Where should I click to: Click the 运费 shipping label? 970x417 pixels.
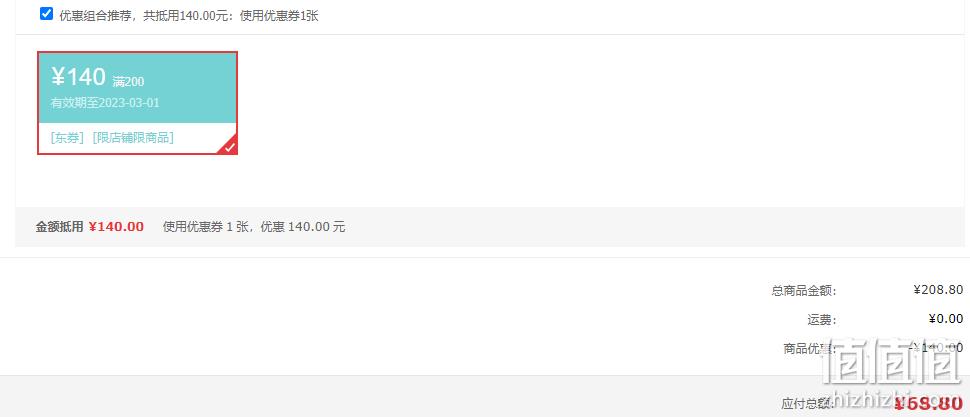(822, 320)
